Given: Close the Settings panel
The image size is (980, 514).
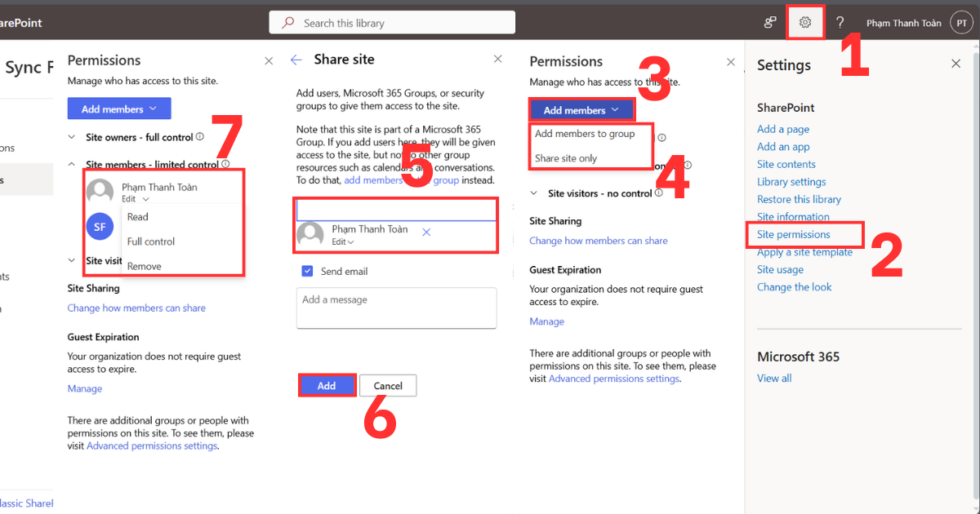Looking at the screenshot, I should (955, 63).
